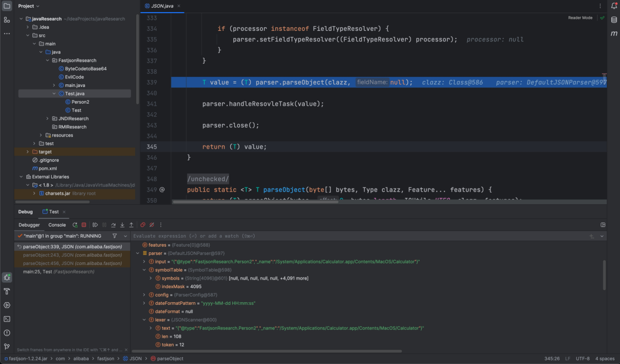The width and height of the screenshot is (620, 364).
Task: Open debugger layout settings icon
Action: click(603, 225)
